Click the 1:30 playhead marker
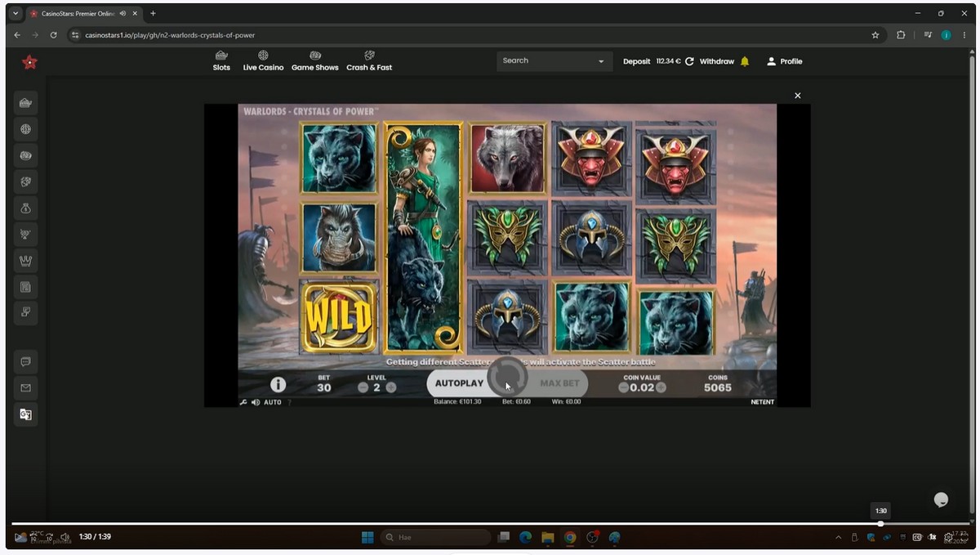Screen dimensions: 980x555 point(880,523)
